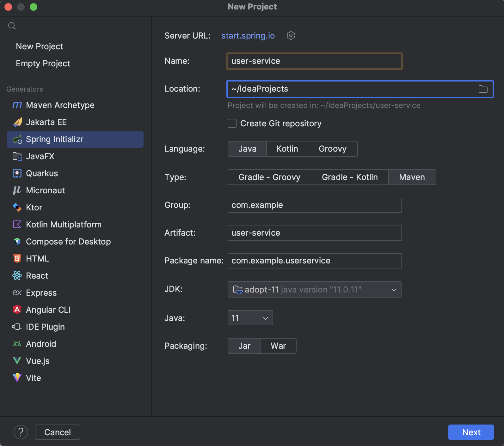Click the Maven Archetype generator icon

click(17, 105)
